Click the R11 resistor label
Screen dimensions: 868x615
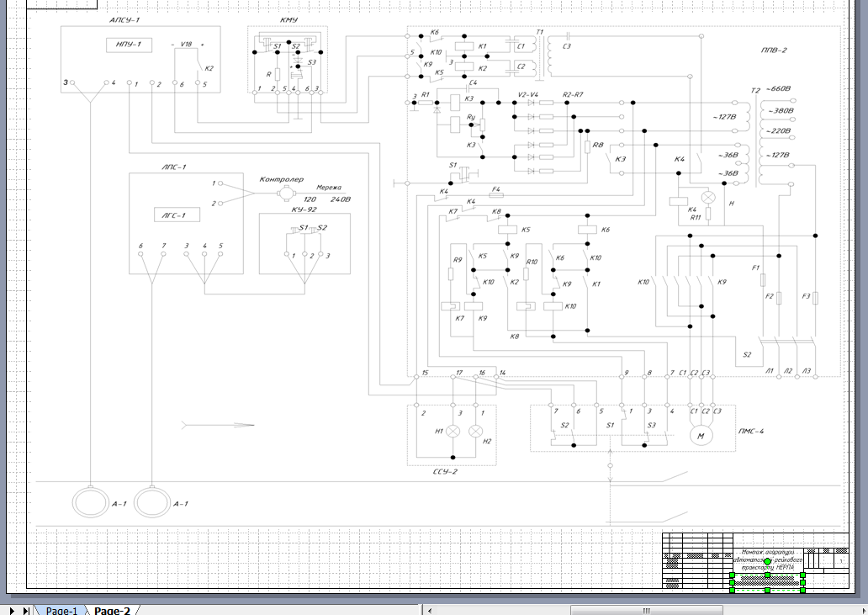(696, 218)
